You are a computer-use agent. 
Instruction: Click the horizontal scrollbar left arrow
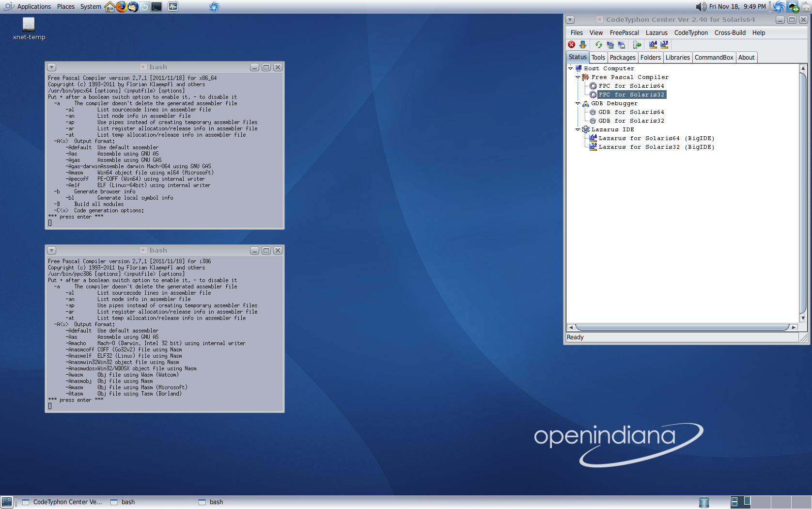tap(571, 327)
